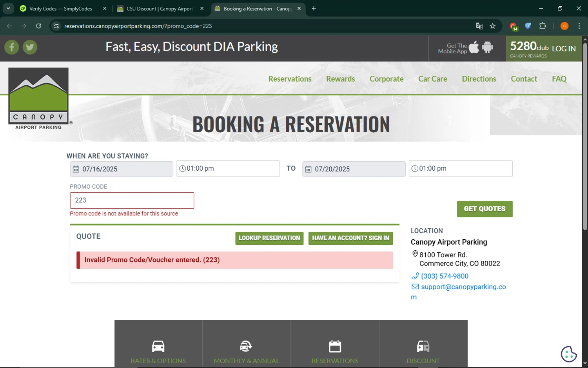Get the Apple iOS mobile app
588x368 pixels.
click(474, 47)
